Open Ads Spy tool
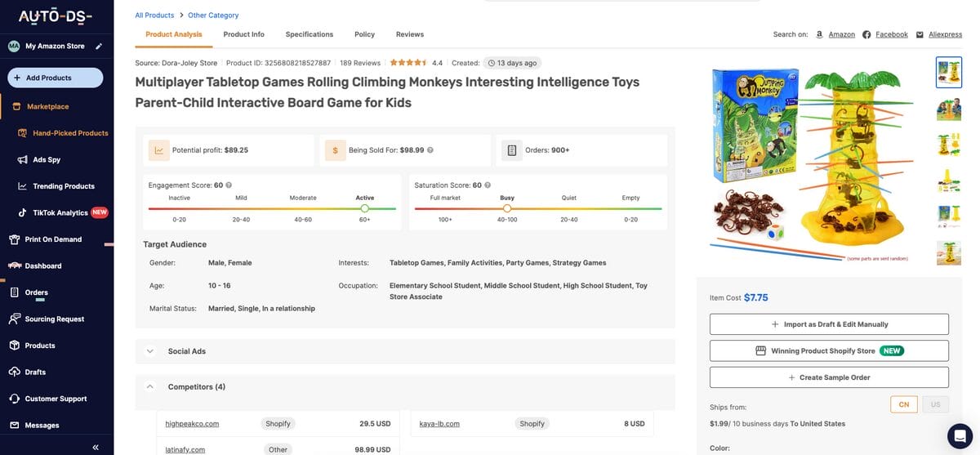Screen dimensions: 980x455 [x=47, y=159]
